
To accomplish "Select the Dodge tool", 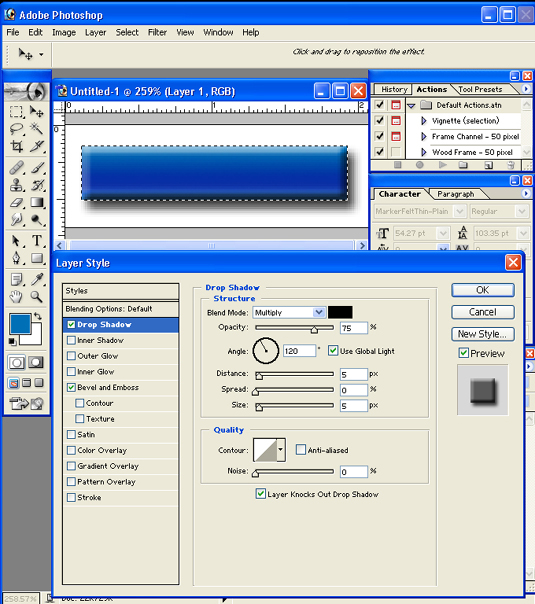I will (37, 220).
